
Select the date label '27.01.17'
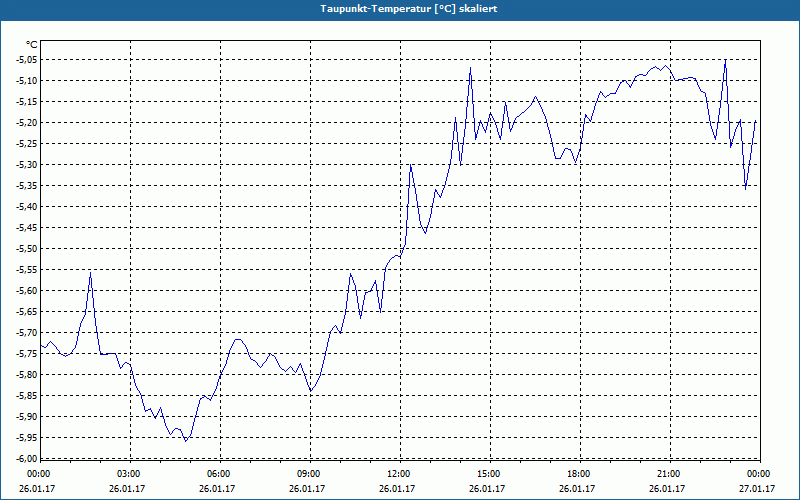(757, 488)
